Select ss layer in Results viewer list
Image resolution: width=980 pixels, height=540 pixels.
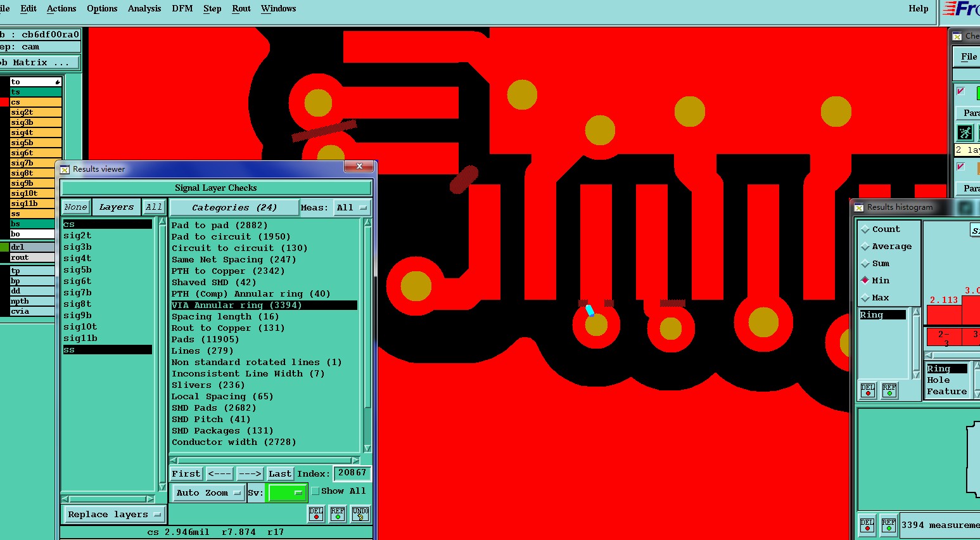click(x=107, y=350)
